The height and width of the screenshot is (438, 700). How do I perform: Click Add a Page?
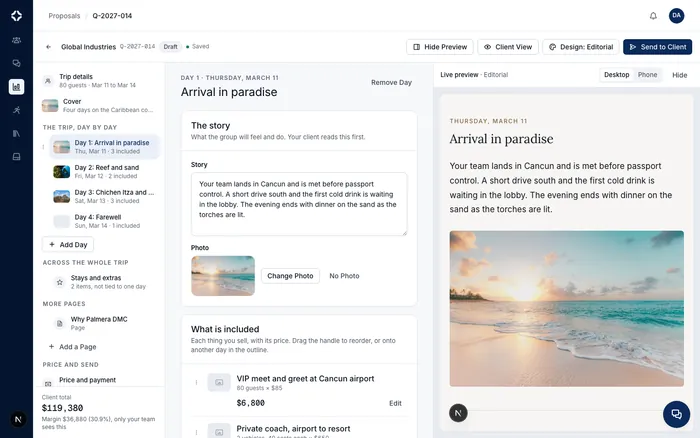tap(72, 347)
